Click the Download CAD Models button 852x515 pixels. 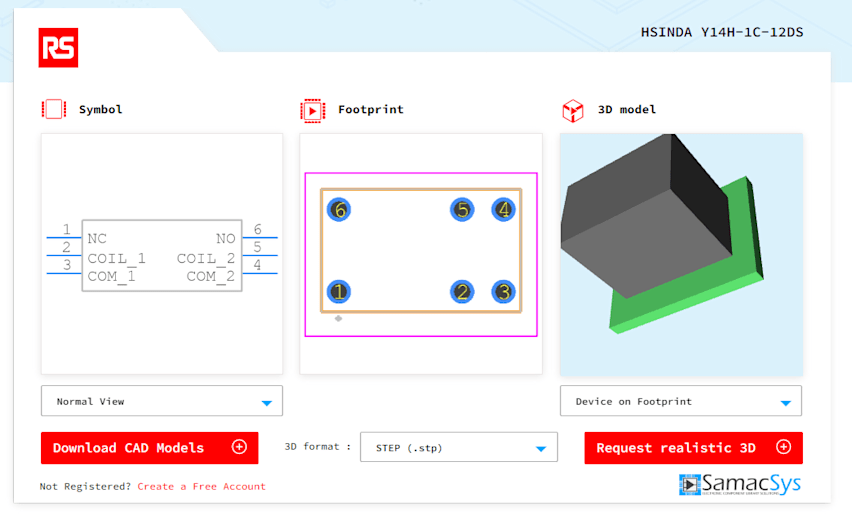pos(149,448)
